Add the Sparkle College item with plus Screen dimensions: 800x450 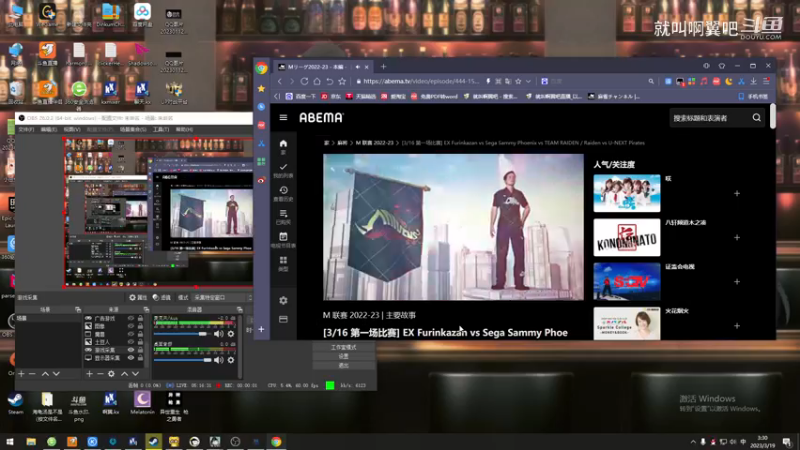[x=737, y=326]
